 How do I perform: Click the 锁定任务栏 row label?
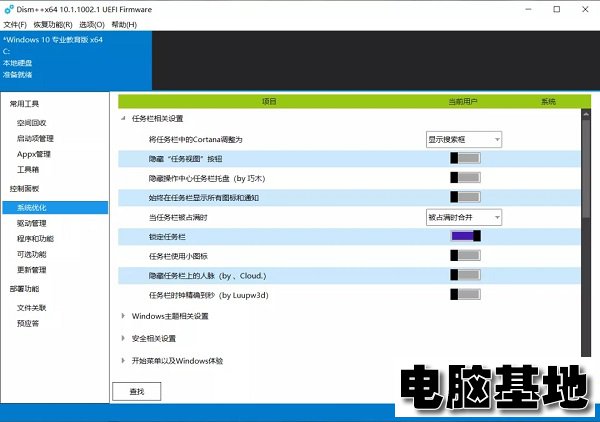[167, 237]
